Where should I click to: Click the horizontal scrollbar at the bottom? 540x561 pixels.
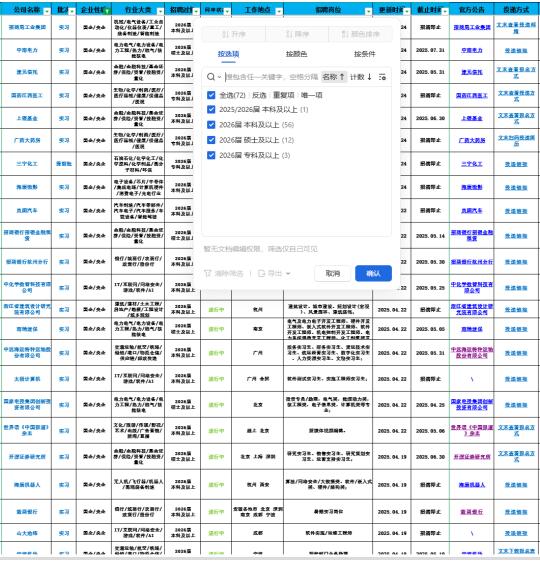pyautogui.click(x=270, y=558)
